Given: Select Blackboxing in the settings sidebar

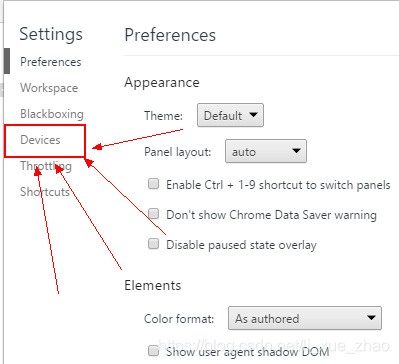Looking at the screenshot, I should coord(52,114).
